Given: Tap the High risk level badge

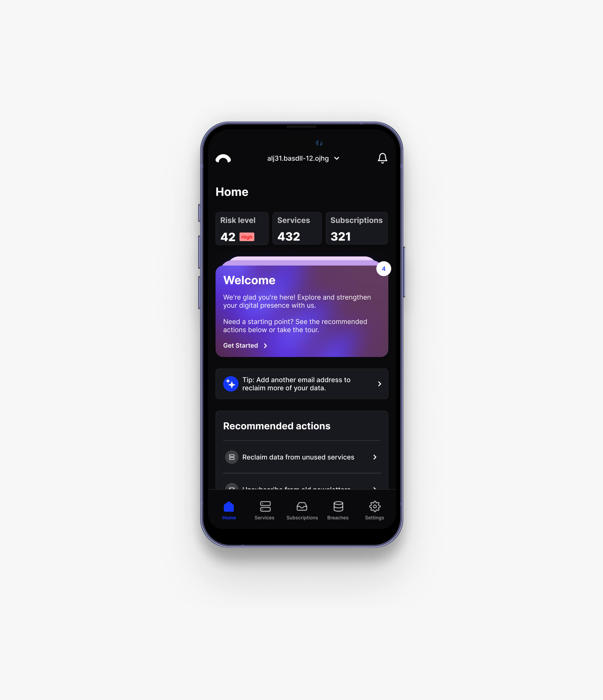Looking at the screenshot, I should click(246, 236).
